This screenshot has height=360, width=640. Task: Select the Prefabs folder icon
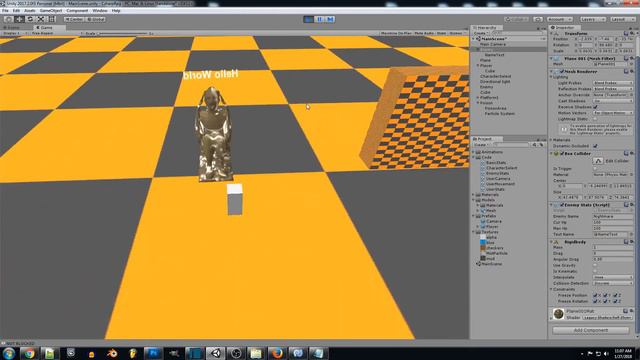tap(478, 216)
